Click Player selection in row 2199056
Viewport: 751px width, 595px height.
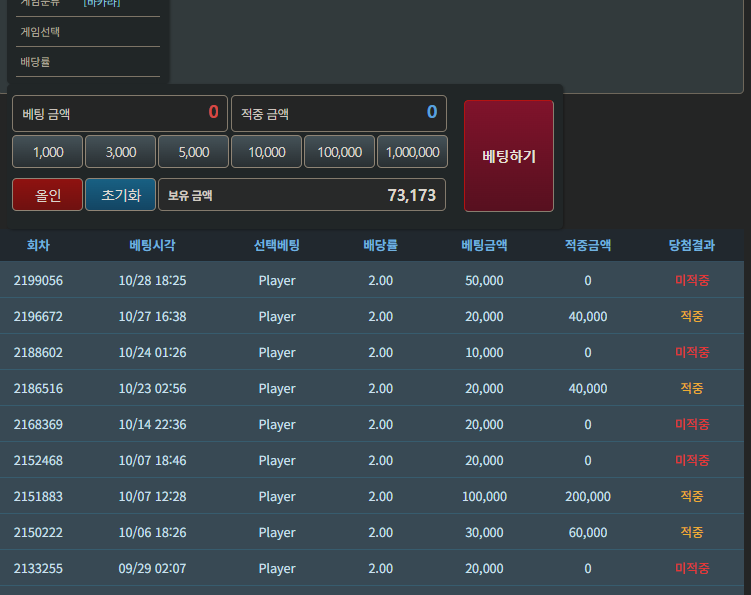click(x=277, y=280)
